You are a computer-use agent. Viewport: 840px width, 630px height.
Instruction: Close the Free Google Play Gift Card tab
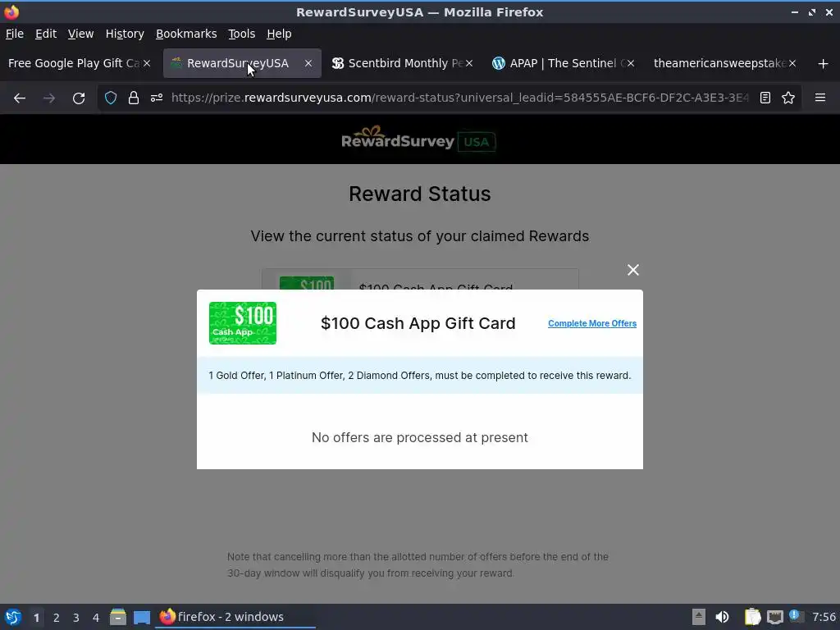147,63
